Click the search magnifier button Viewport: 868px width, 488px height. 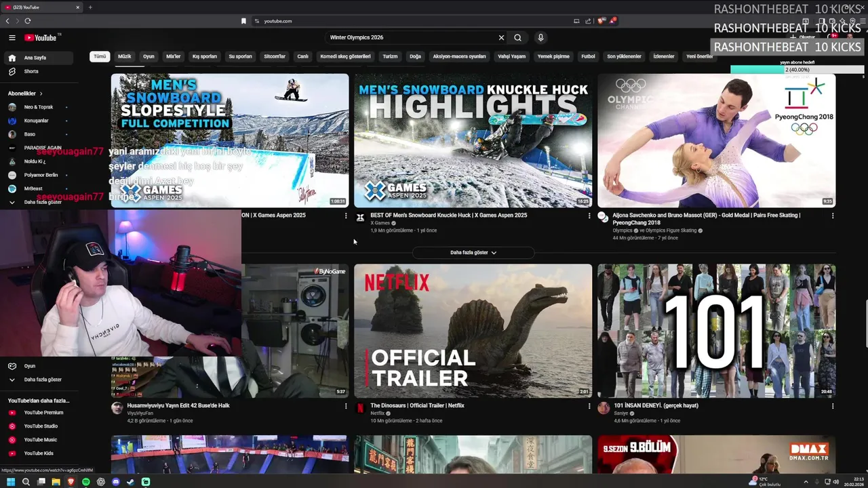coord(517,38)
